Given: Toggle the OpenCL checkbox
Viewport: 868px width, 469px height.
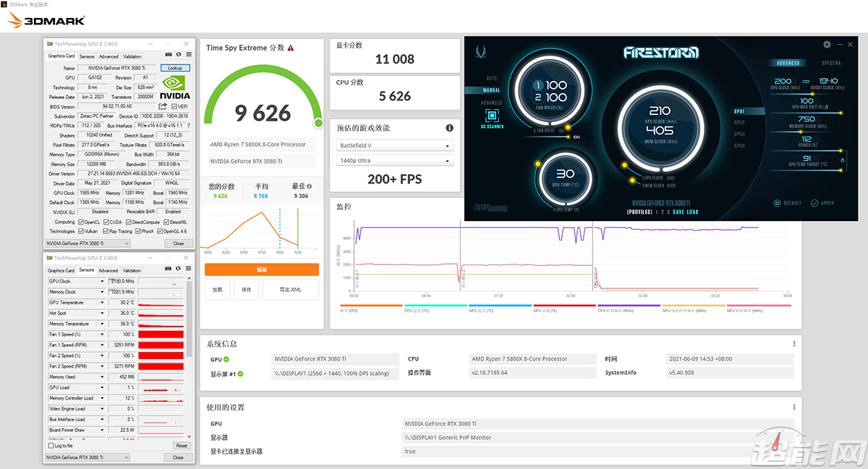Looking at the screenshot, I should point(81,222).
